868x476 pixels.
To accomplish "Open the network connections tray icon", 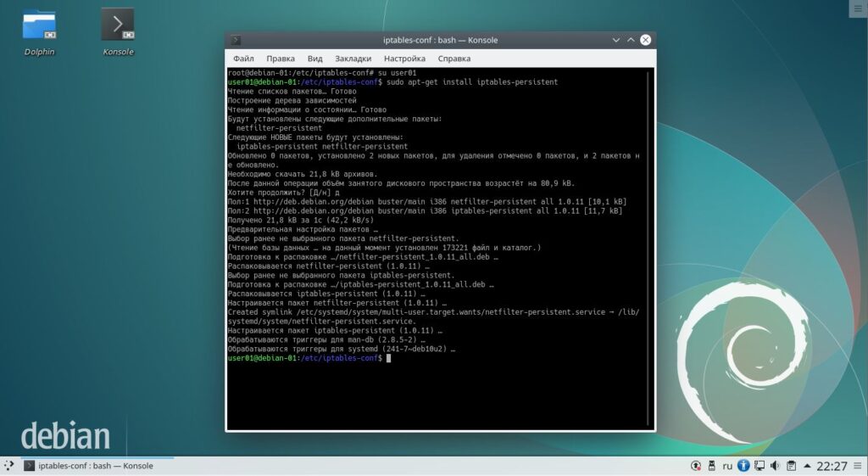I will click(759, 466).
